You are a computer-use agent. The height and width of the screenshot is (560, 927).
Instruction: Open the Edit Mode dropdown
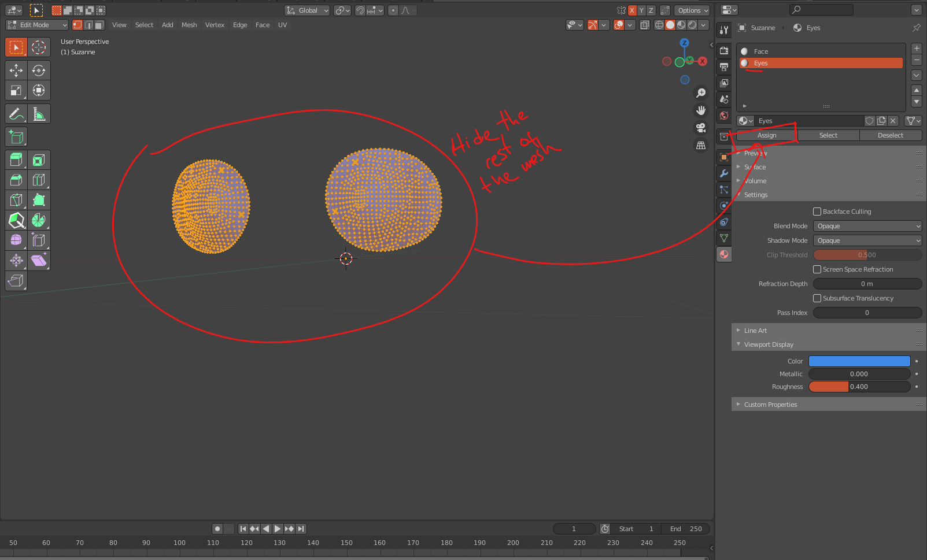37,25
